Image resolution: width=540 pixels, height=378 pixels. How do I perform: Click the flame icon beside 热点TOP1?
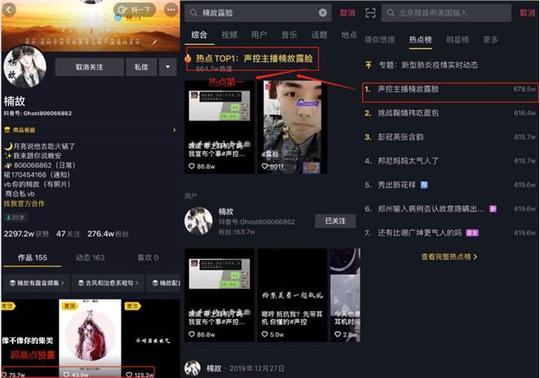point(188,59)
